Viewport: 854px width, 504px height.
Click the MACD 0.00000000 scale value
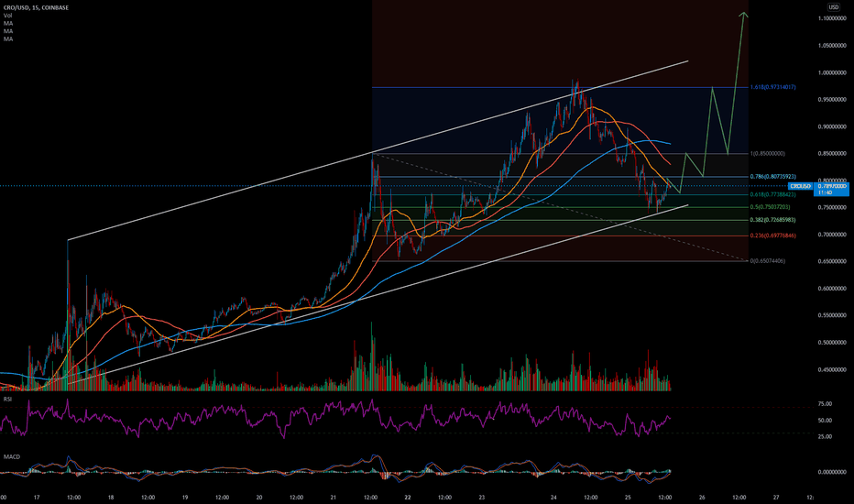point(832,473)
